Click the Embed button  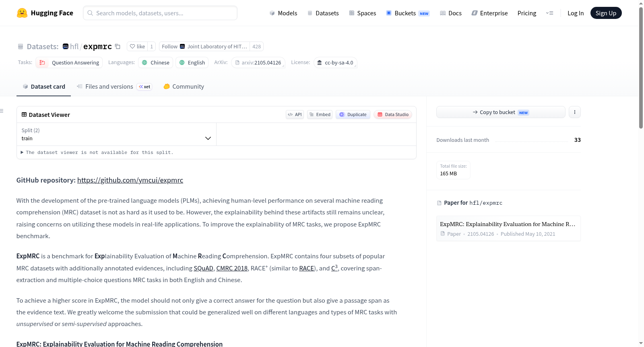[320, 114]
